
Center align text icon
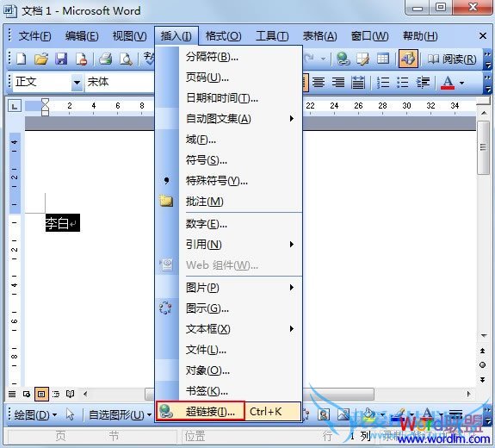point(319,83)
